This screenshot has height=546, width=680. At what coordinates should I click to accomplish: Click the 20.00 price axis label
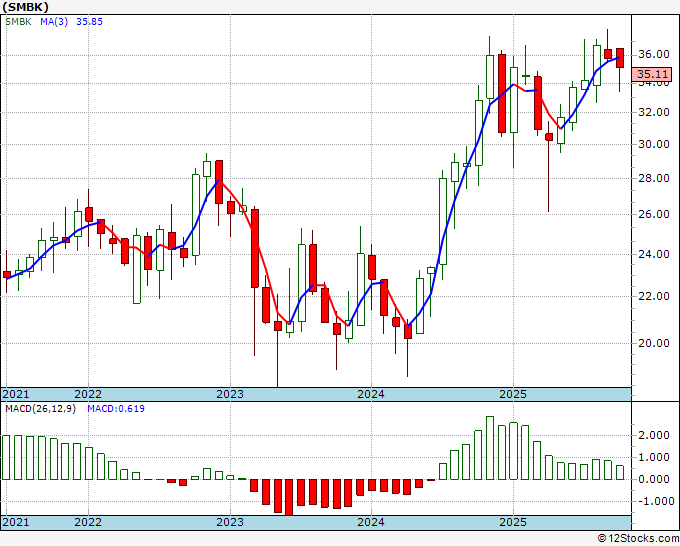click(653, 343)
